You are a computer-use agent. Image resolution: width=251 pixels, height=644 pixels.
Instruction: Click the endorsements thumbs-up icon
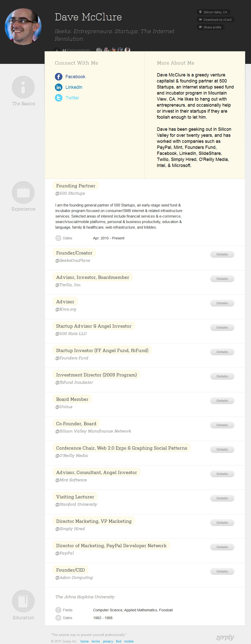(57, 50)
